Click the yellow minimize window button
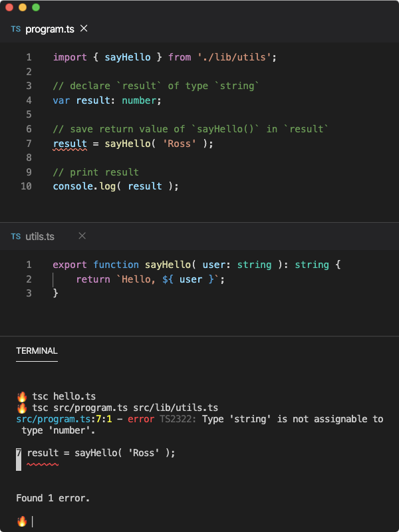This screenshot has height=532, width=399. pyautogui.click(x=23, y=7)
